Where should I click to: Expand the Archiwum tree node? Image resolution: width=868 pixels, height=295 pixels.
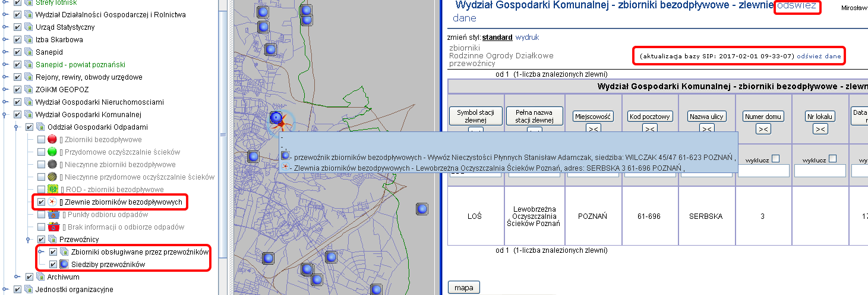17,277
